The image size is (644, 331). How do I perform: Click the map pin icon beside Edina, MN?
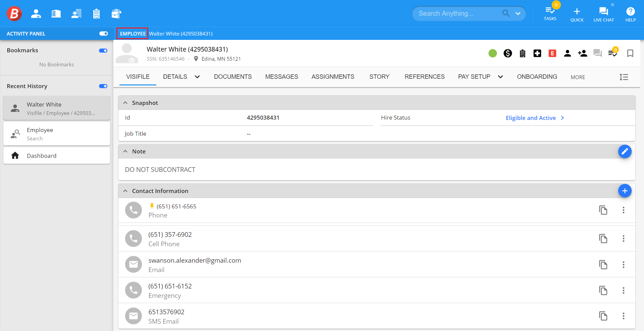point(196,59)
